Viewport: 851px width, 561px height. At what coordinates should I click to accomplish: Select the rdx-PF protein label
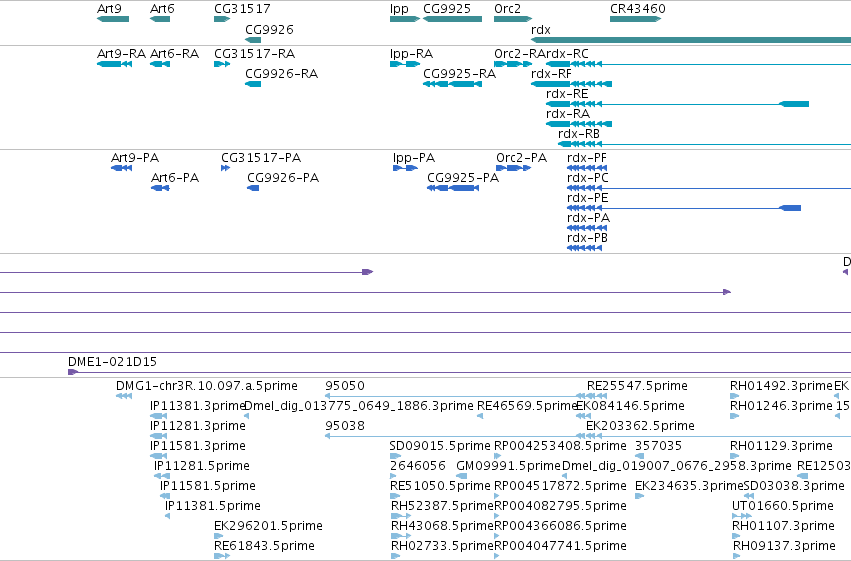click(x=587, y=158)
